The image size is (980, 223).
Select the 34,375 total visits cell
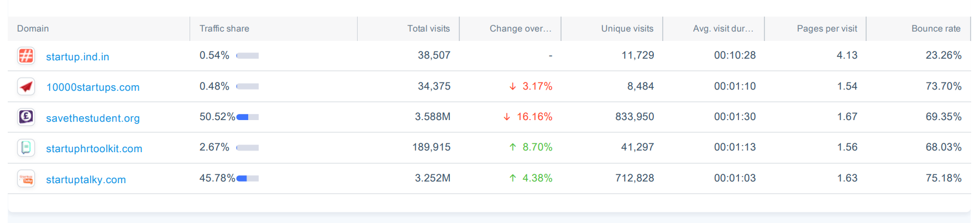coord(434,86)
